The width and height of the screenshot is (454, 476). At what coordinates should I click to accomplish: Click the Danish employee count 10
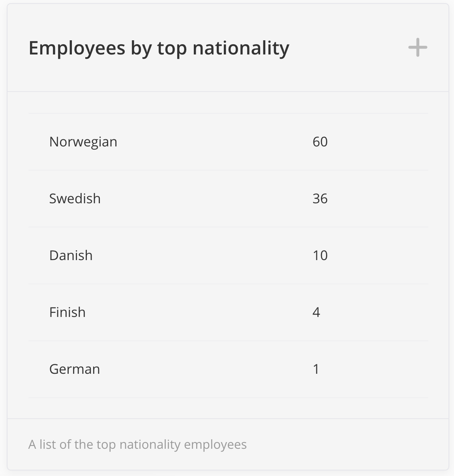[x=320, y=255]
